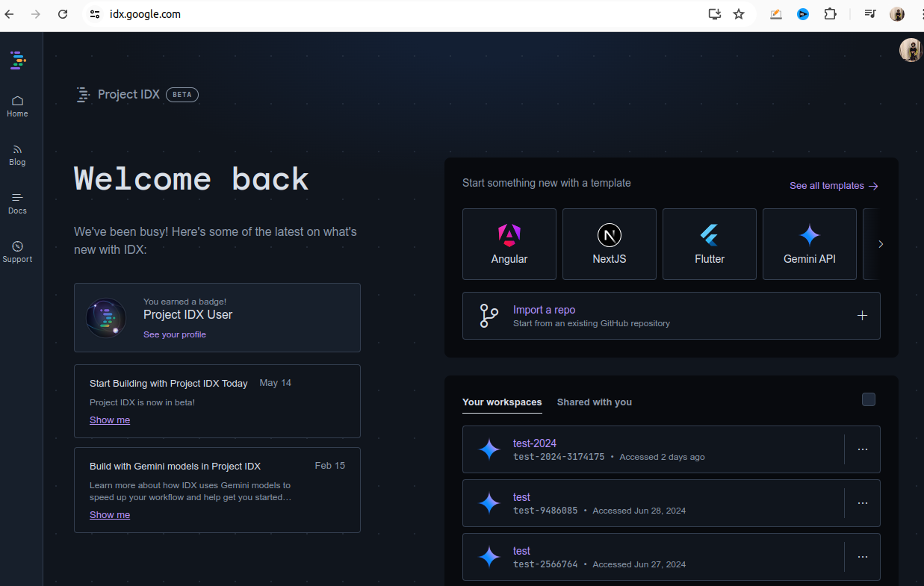Click See your profile under the badge
924x586 pixels.
coord(174,334)
